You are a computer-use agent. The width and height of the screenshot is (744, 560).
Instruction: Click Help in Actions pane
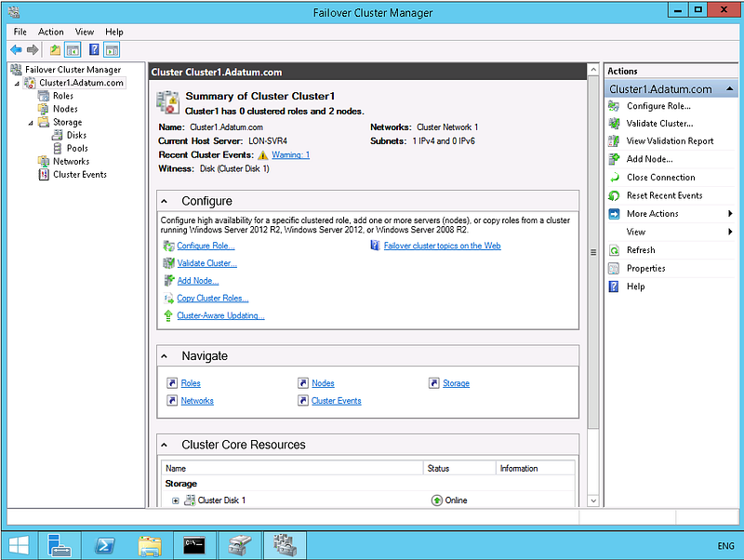click(635, 287)
